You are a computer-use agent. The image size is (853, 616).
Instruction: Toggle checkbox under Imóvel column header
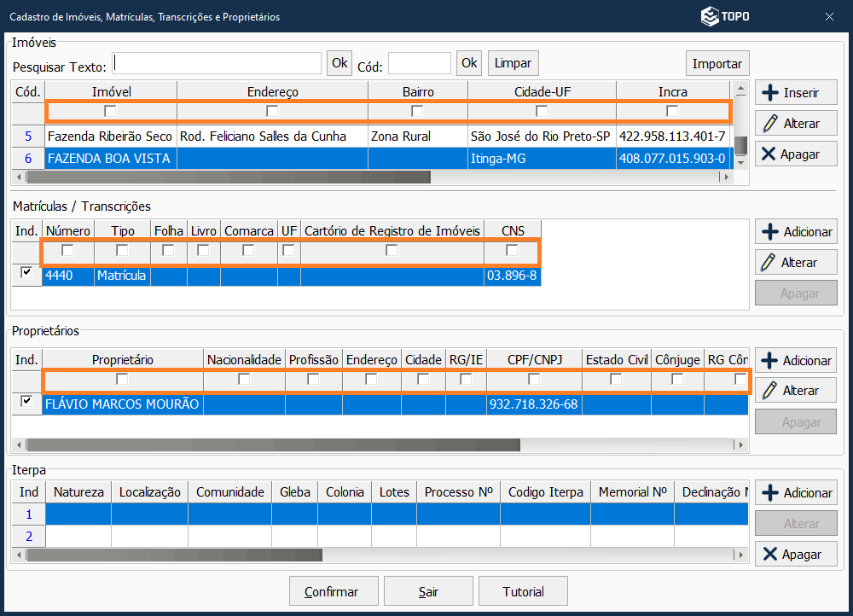tap(110, 111)
